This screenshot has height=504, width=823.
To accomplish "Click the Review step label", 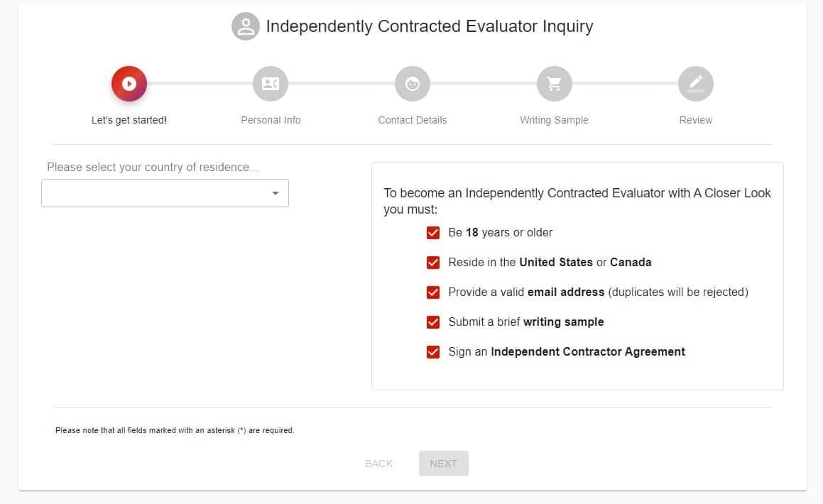I will tap(696, 120).
